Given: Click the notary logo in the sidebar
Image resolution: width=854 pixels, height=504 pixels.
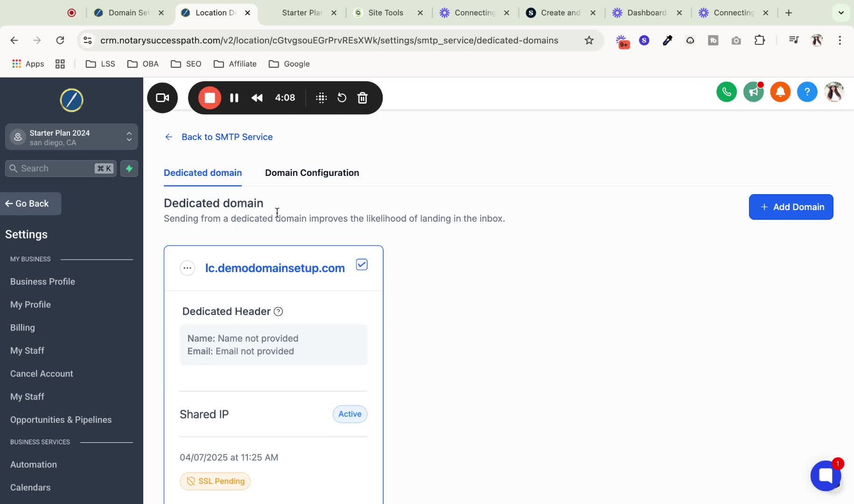Looking at the screenshot, I should click(71, 100).
